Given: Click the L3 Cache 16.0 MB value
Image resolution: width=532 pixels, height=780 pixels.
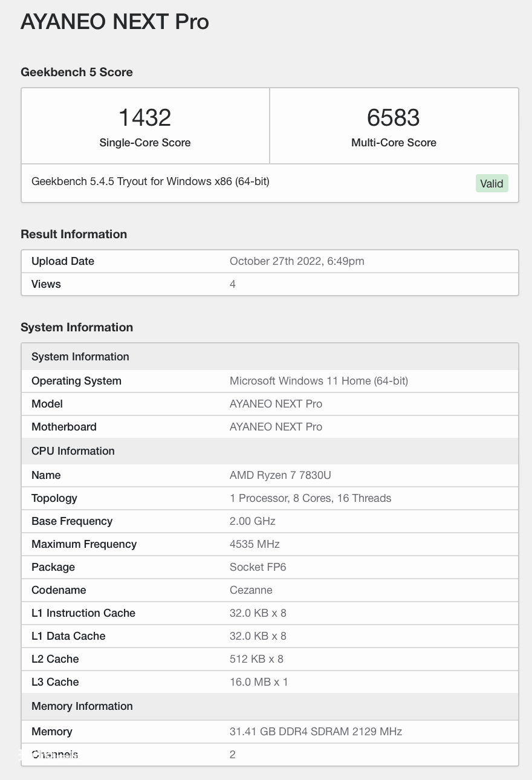Looking at the screenshot, I should tap(259, 682).
